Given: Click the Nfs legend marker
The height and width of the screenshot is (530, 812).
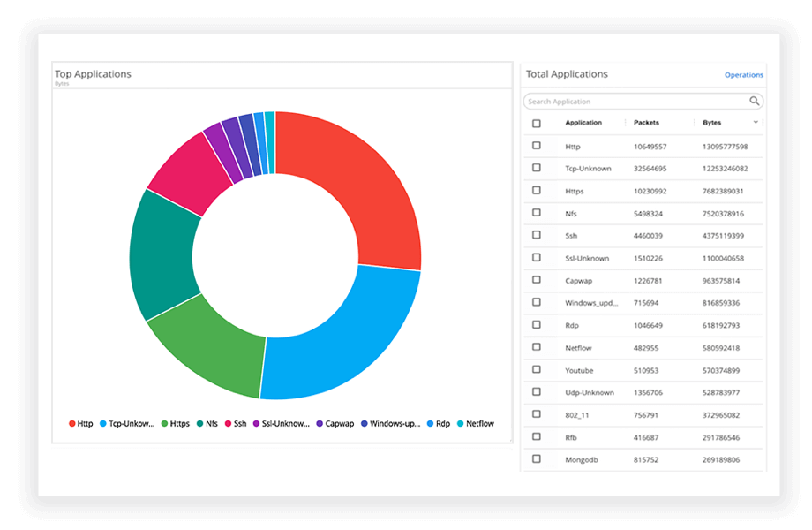Looking at the screenshot, I should (x=200, y=424).
